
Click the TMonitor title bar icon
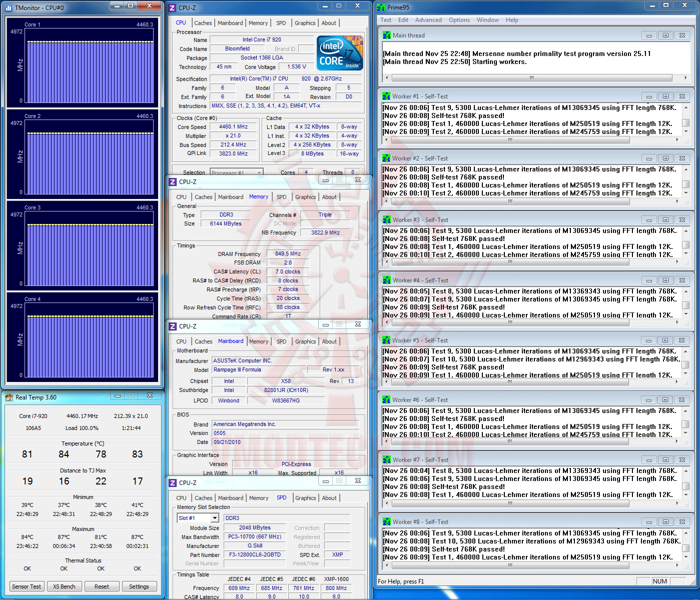click(x=9, y=7)
